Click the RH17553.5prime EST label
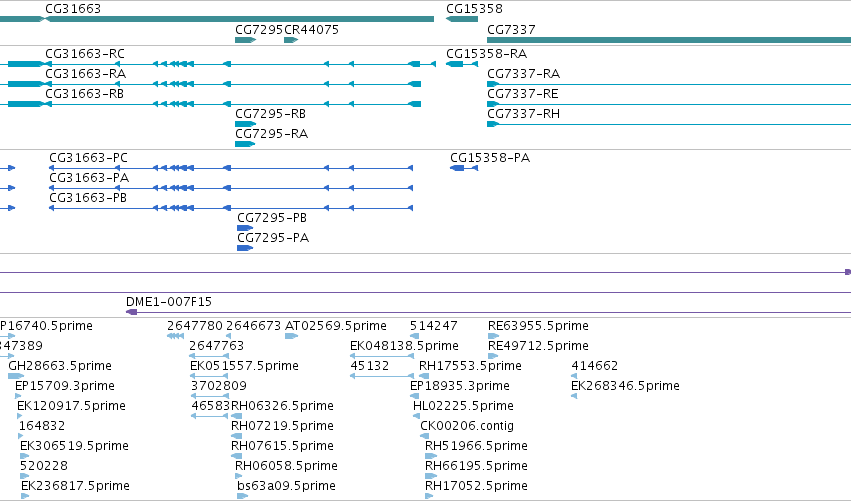 (x=470, y=366)
